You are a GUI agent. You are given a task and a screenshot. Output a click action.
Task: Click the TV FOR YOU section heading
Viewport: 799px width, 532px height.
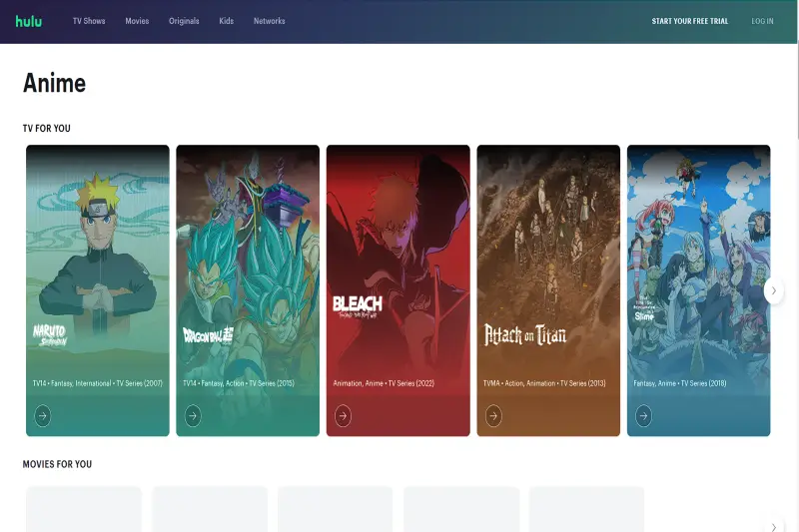coord(46,129)
